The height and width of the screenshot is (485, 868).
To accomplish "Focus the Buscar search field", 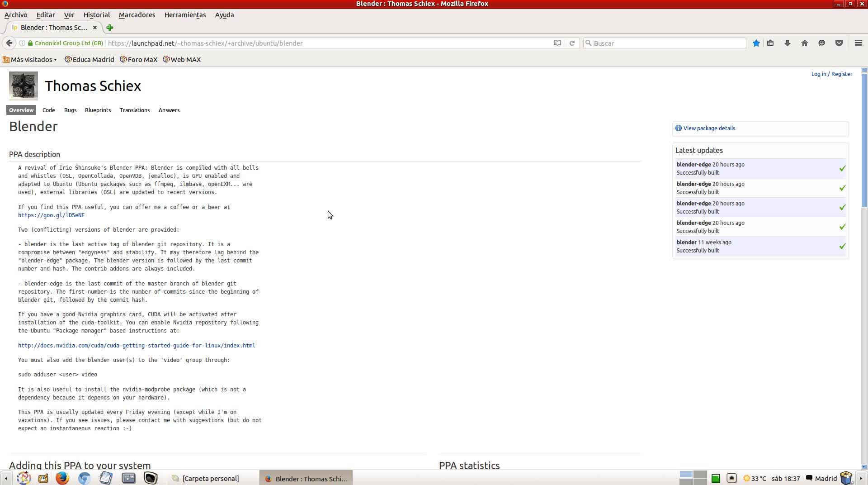I will point(665,43).
